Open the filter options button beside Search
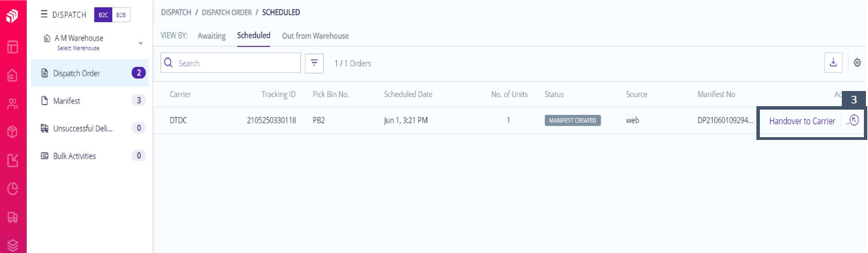The height and width of the screenshot is (253, 868). [314, 63]
